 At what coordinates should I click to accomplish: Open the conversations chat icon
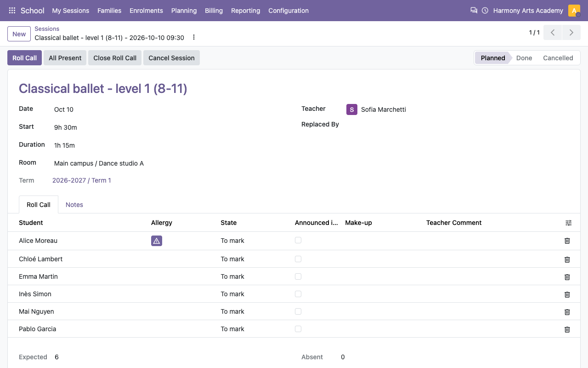coord(474,11)
